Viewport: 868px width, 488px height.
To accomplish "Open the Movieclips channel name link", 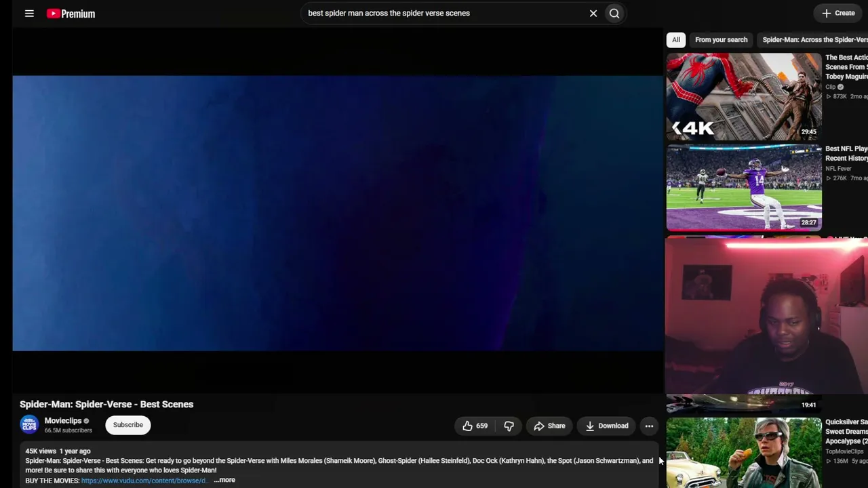I will pos(63,421).
